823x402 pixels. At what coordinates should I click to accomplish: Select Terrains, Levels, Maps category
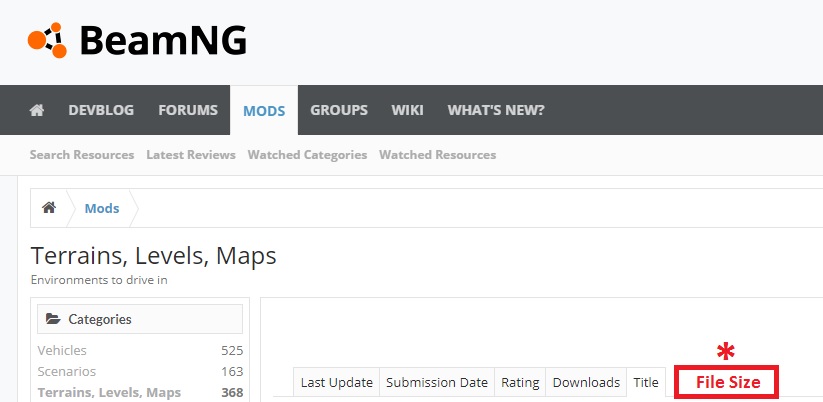click(x=109, y=392)
